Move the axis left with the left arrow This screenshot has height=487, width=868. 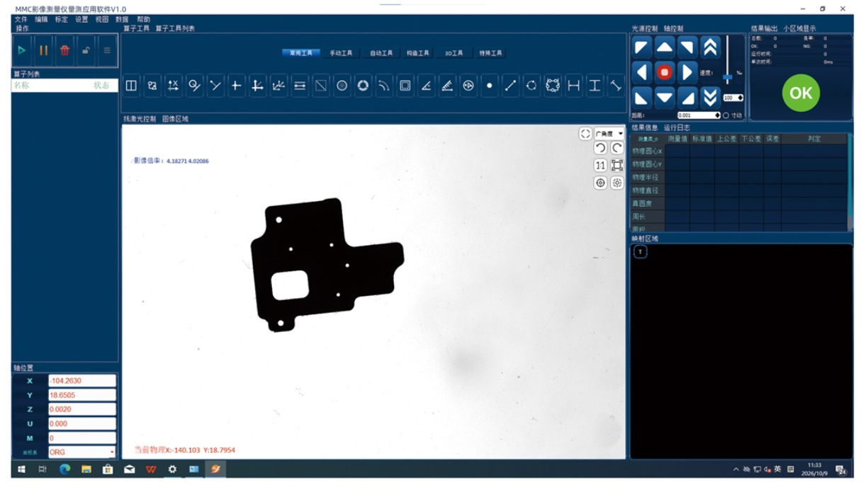click(642, 72)
